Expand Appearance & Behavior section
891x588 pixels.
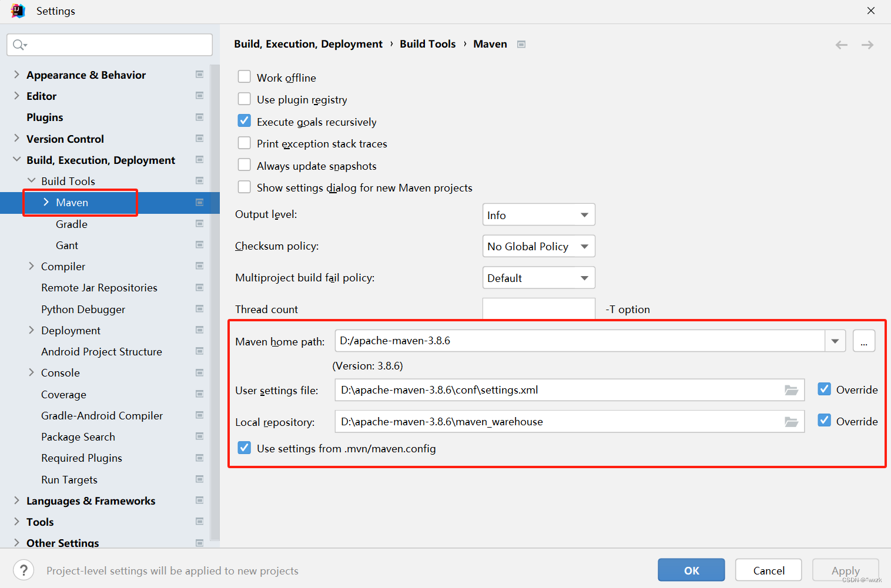16,75
